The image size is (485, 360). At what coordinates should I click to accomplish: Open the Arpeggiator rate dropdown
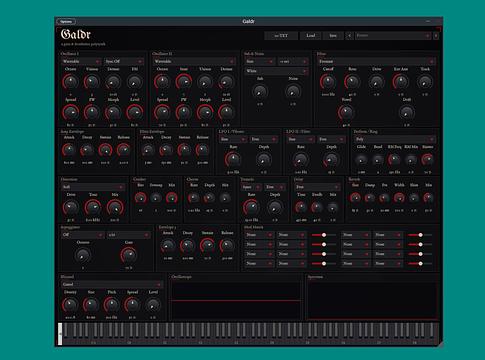coord(129,235)
